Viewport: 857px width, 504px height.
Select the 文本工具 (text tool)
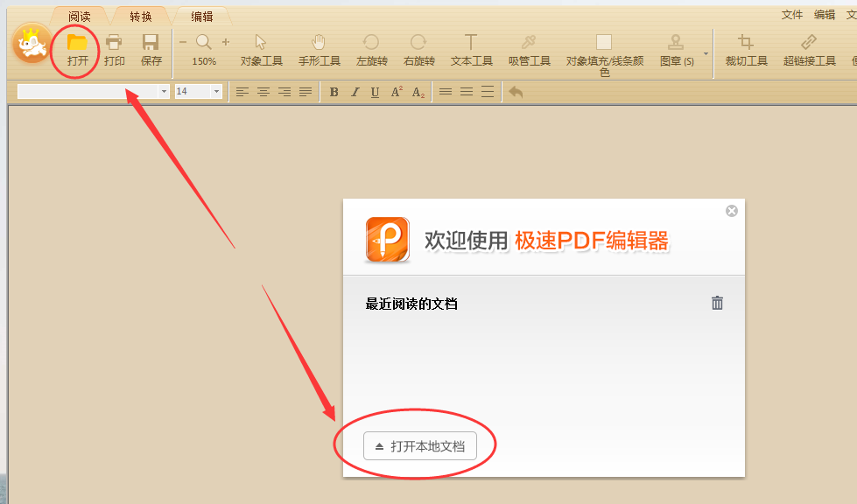coord(470,50)
